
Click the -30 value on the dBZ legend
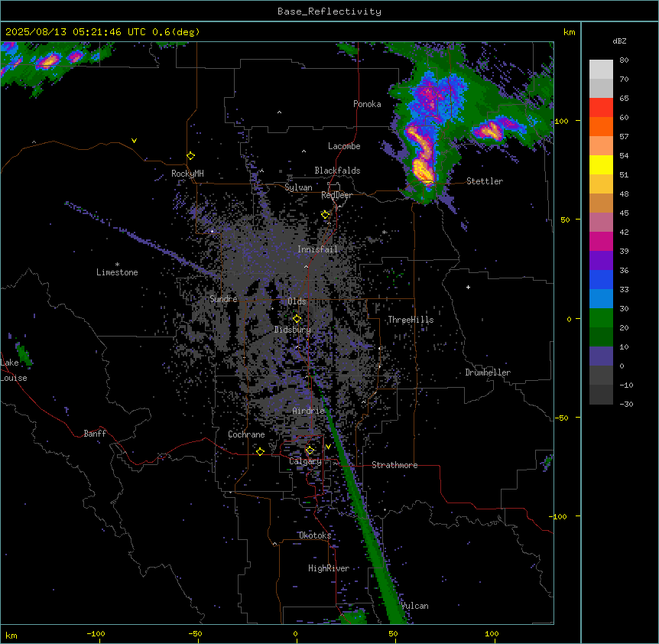626,404
